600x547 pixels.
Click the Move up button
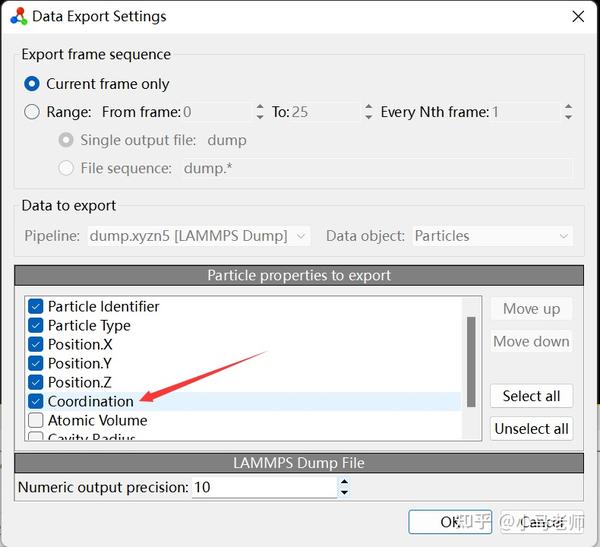click(x=532, y=309)
